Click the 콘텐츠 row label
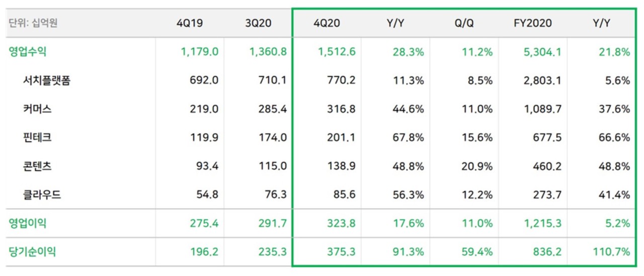 [x=37, y=166]
